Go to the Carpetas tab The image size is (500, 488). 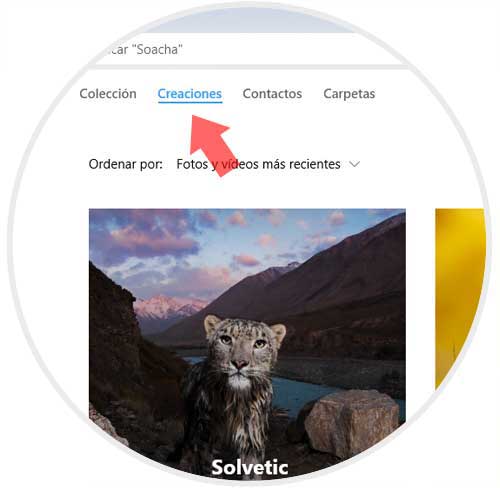[x=349, y=94]
